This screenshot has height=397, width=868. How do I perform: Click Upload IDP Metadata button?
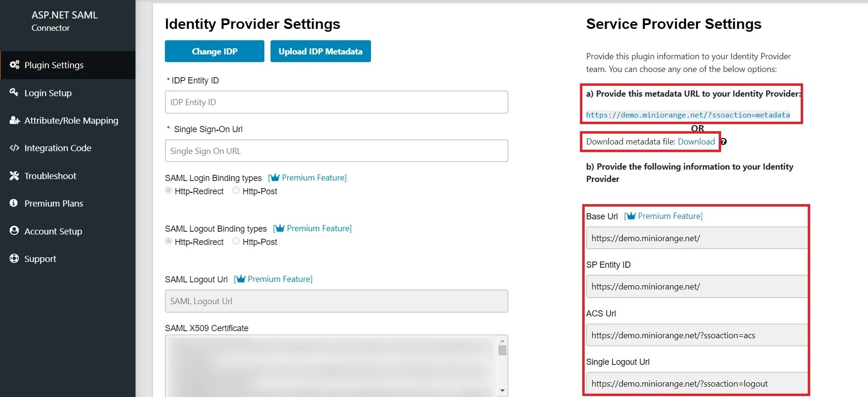tap(321, 51)
